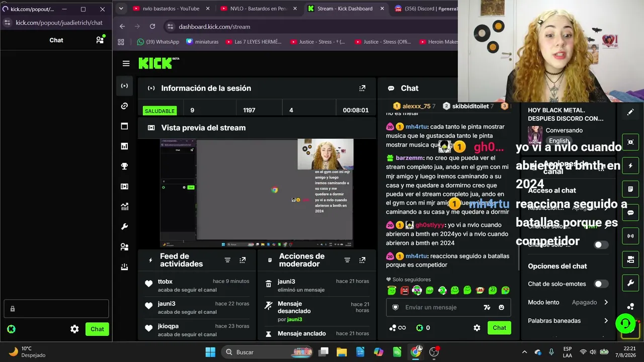Click the jauni3 link under Mensaje desanclado
Image resolution: width=644 pixels, height=362 pixels.
(294, 319)
